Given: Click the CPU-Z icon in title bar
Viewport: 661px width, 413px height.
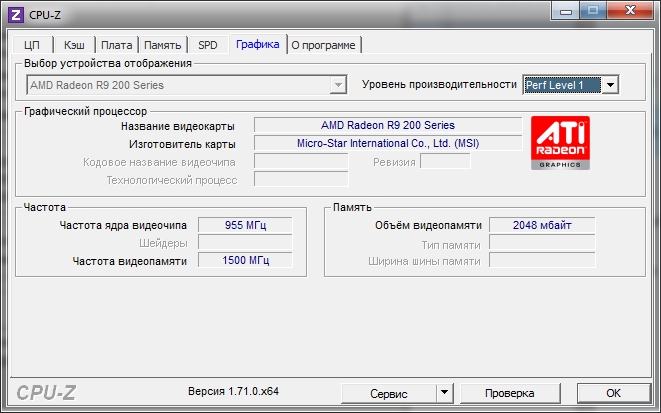Looking at the screenshot, I should [x=16, y=14].
